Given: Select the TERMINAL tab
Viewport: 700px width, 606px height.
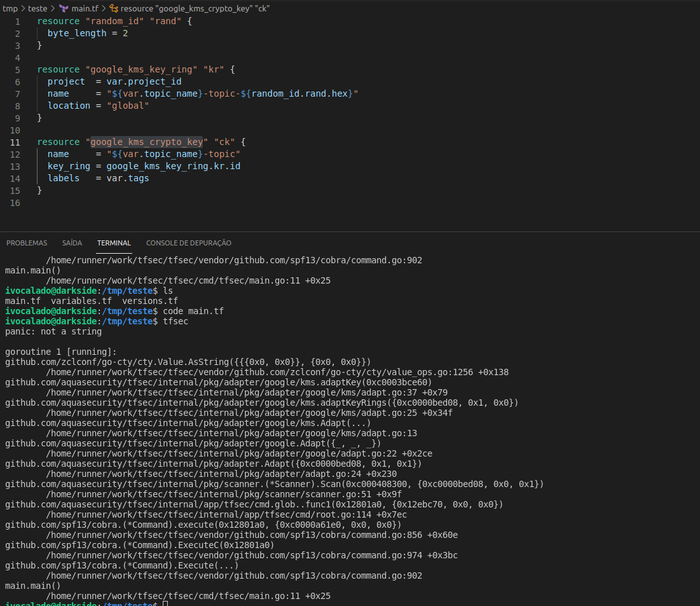Looking at the screenshot, I should point(114,243).
